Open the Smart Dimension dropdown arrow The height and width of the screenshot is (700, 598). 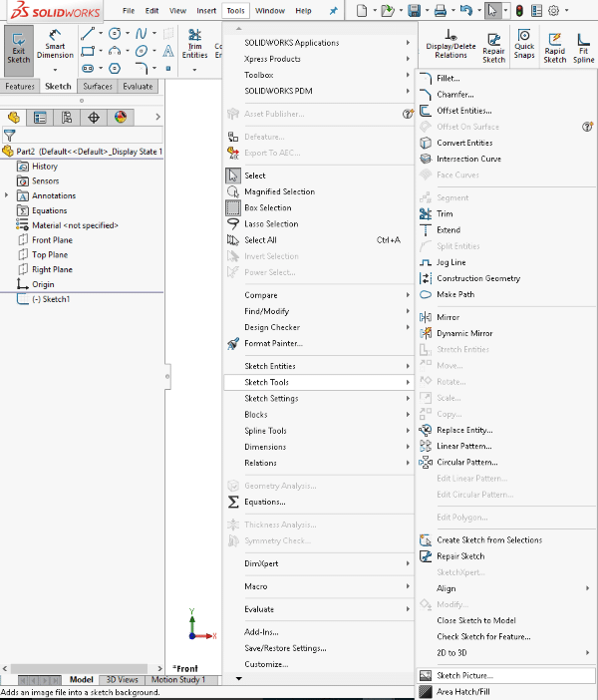55,70
